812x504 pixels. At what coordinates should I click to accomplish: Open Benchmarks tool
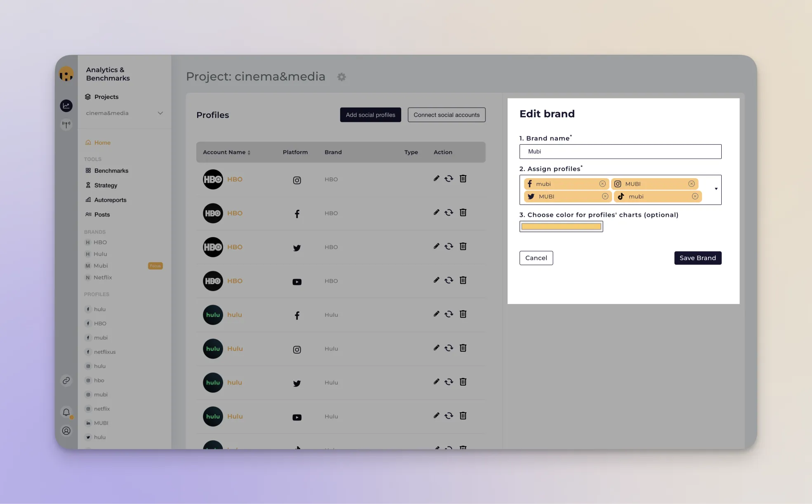point(107,171)
